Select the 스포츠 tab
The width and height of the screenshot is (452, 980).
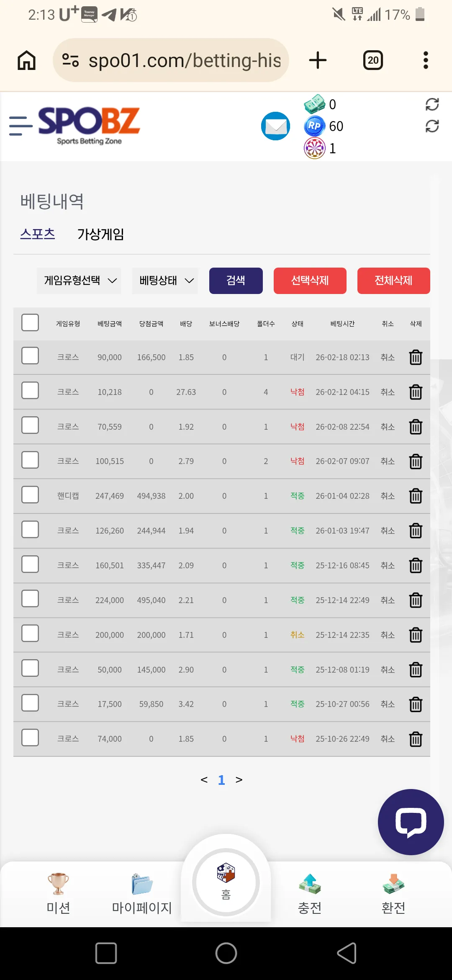[38, 234]
